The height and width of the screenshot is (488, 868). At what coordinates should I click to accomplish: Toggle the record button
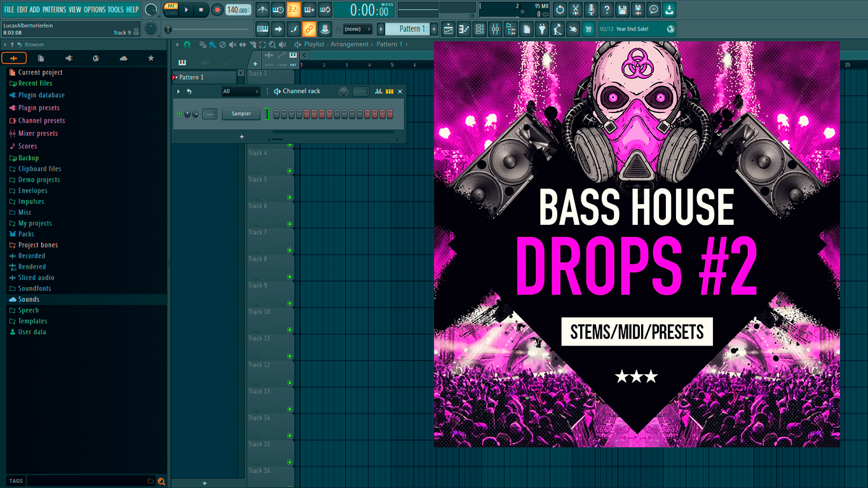tap(217, 10)
